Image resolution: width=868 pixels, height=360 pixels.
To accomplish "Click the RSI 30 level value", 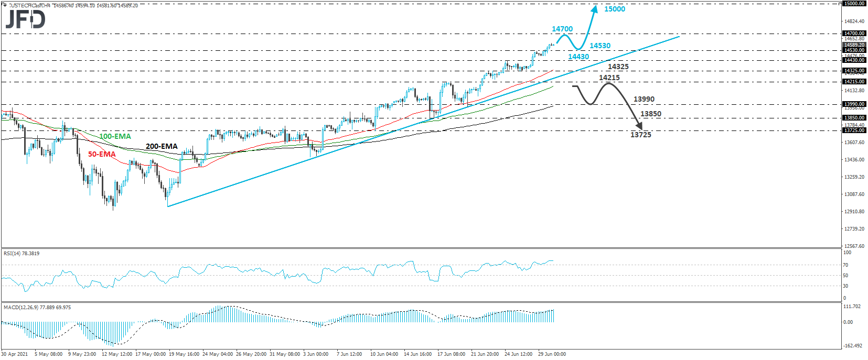I will click(845, 286).
